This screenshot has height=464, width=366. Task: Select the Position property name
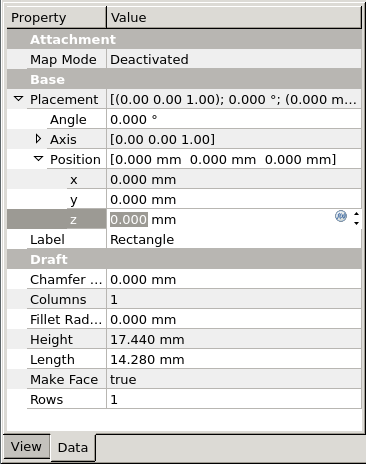75,159
